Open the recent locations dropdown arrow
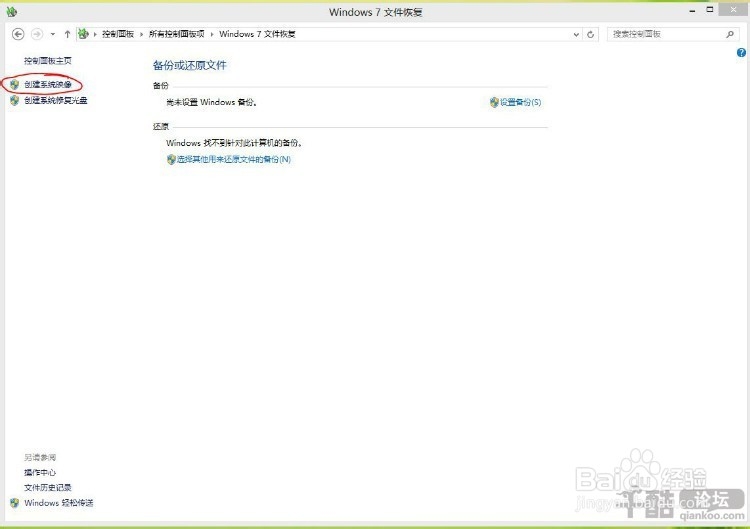The width and height of the screenshot is (750, 529). (x=53, y=34)
